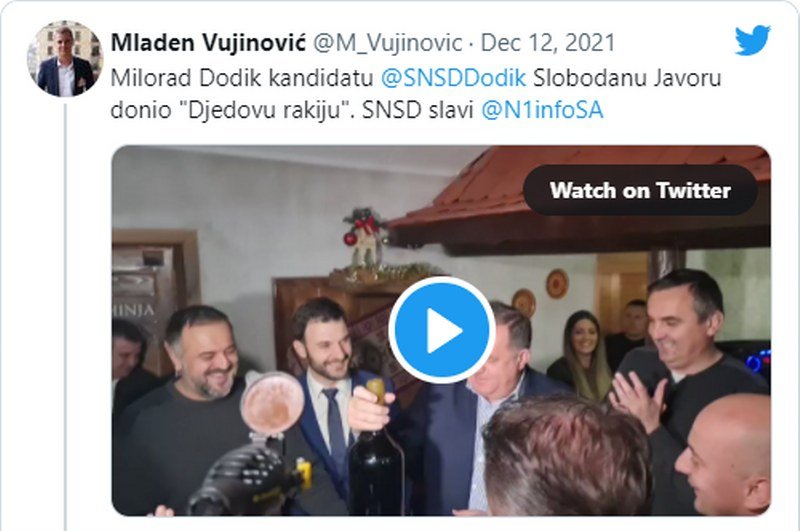Click the Watch on Twitter button
Screen dimensions: 800x531
pyautogui.click(x=640, y=190)
